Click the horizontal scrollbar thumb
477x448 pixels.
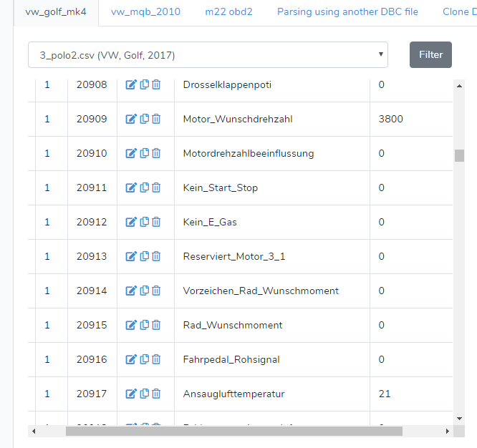pos(233,432)
